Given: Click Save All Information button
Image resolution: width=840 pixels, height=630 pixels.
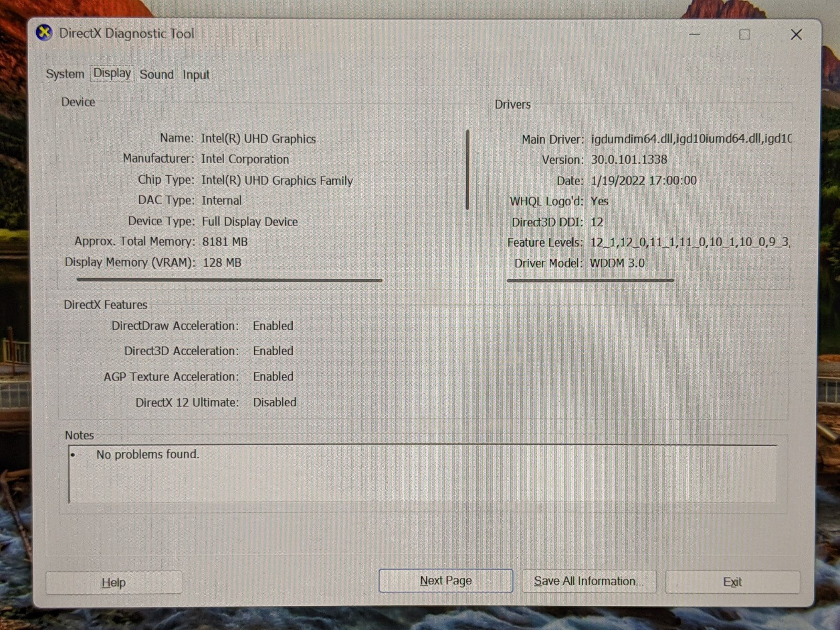Looking at the screenshot, I should tap(589, 581).
